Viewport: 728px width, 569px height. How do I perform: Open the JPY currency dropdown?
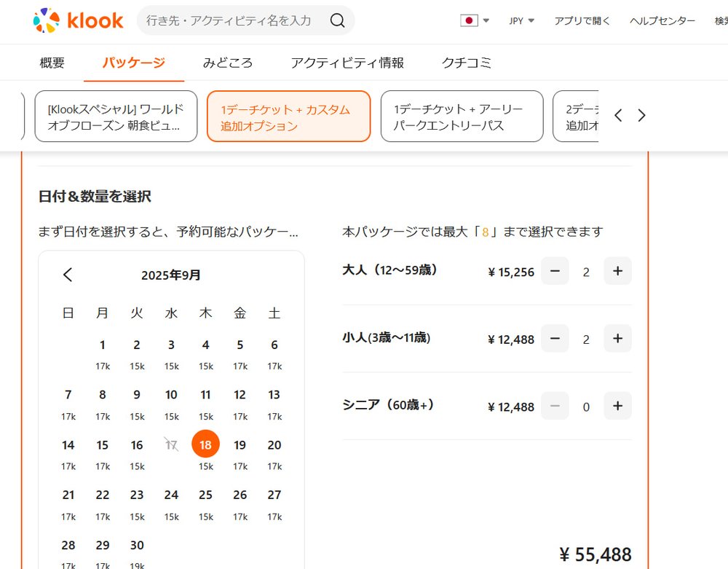pyautogui.click(x=516, y=21)
